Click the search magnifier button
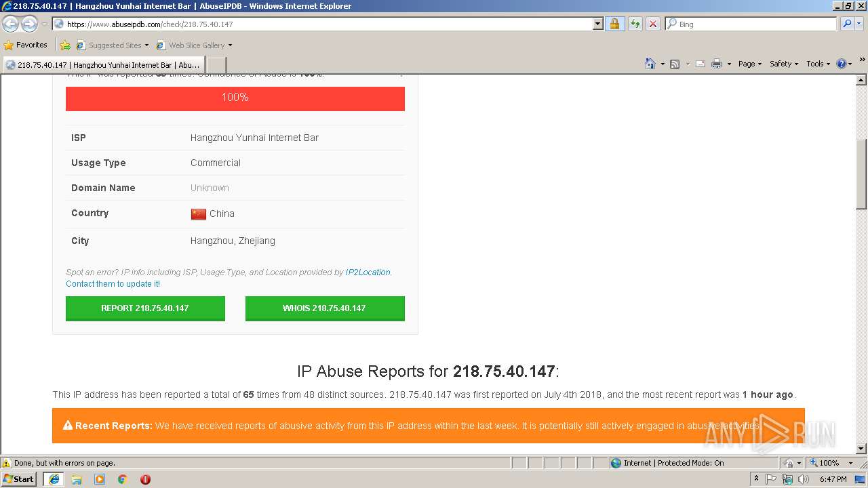This screenshot has width=868, height=488. pyautogui.click(x=846, y=24)
